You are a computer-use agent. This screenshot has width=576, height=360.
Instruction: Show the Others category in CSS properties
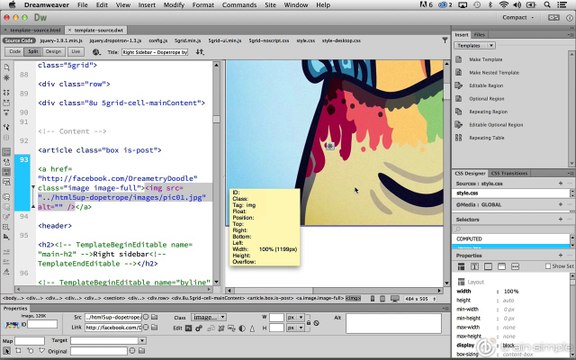[x=515, y=267]
